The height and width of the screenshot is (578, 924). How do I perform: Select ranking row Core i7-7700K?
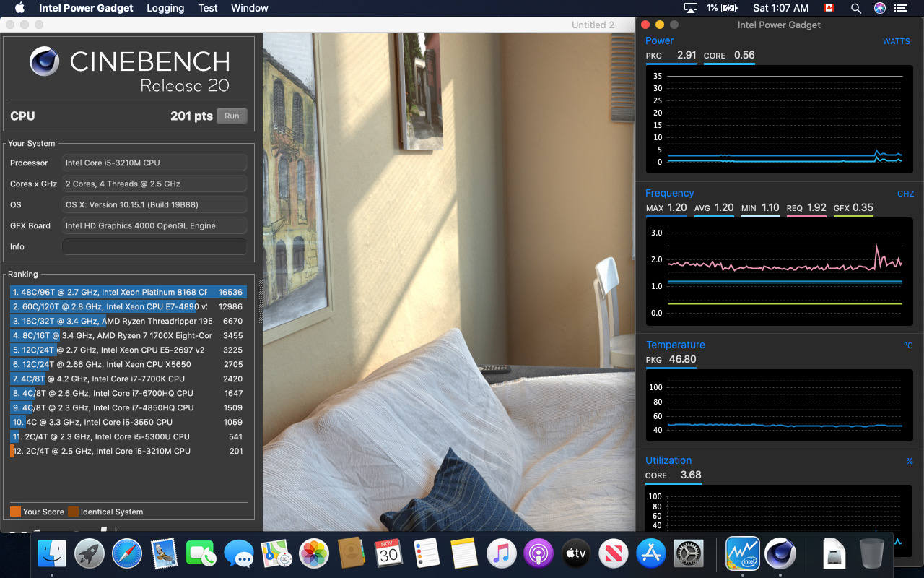(128, 379)
